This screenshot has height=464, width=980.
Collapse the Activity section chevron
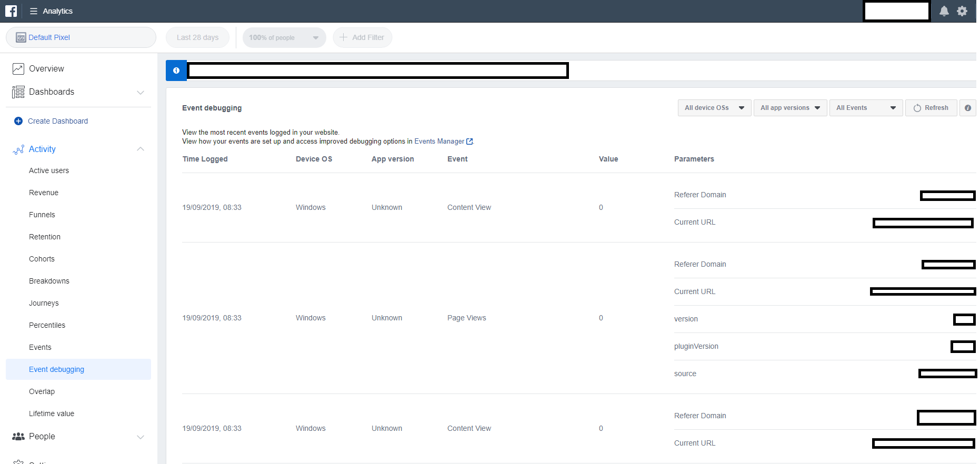coord(141,149)
